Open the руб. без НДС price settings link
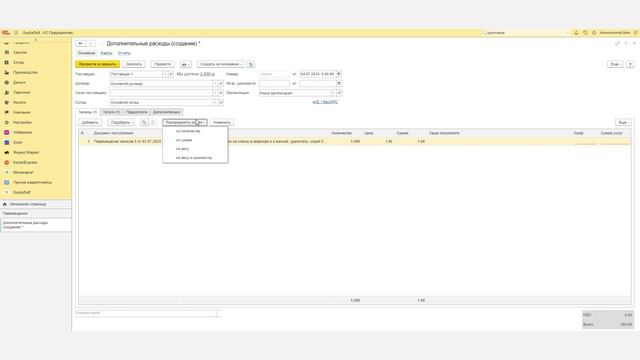 pos(325,102)
